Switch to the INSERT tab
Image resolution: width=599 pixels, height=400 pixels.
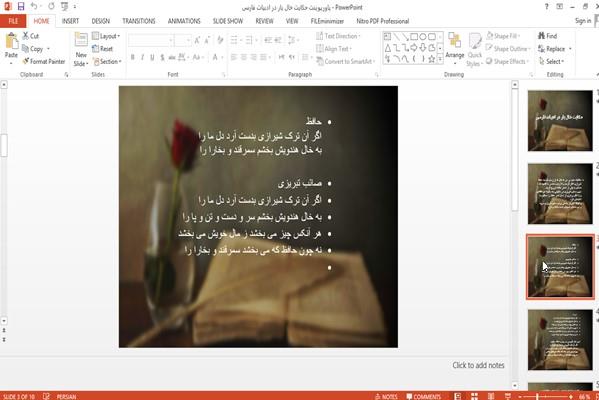70,21
